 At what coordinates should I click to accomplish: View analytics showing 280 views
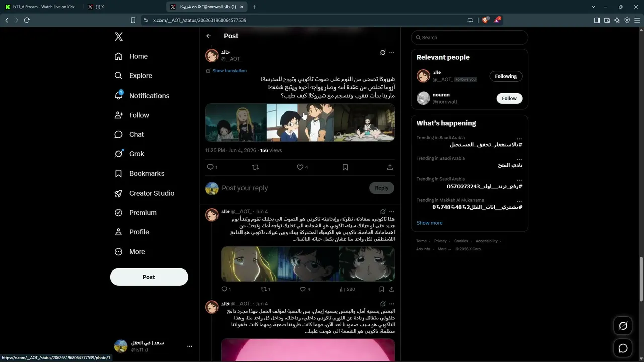347,289
